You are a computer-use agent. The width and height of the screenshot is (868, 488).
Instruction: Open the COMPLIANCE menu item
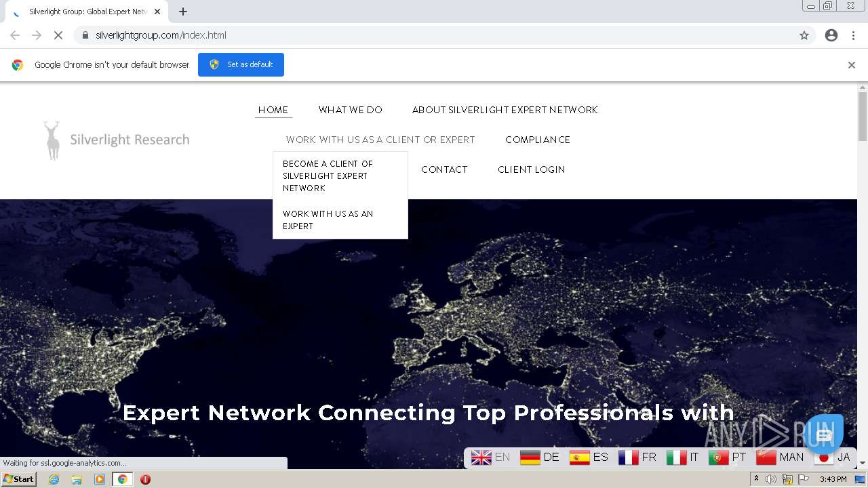(538, 140)
